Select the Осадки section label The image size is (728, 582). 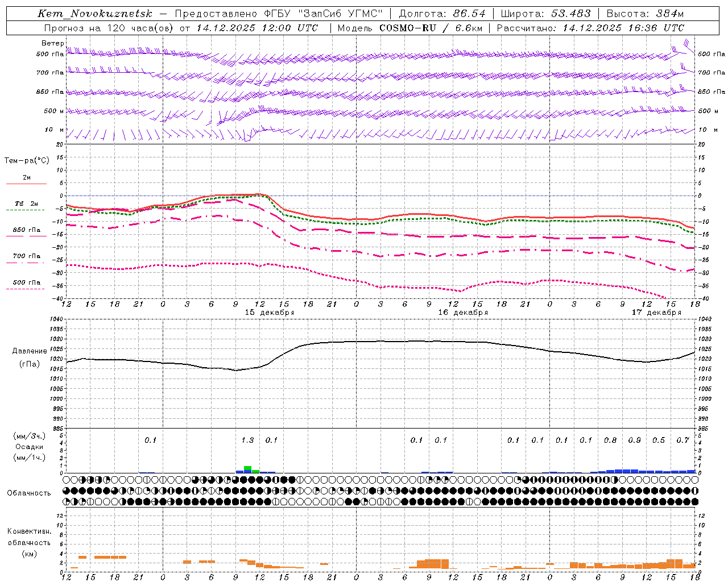pyautogui.click(x=30, y=447)
